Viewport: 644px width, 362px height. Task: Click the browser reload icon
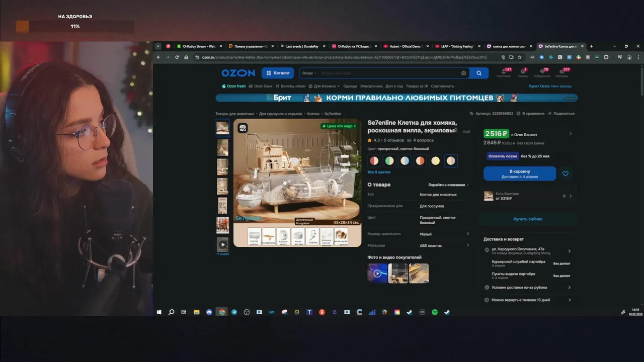177,57
